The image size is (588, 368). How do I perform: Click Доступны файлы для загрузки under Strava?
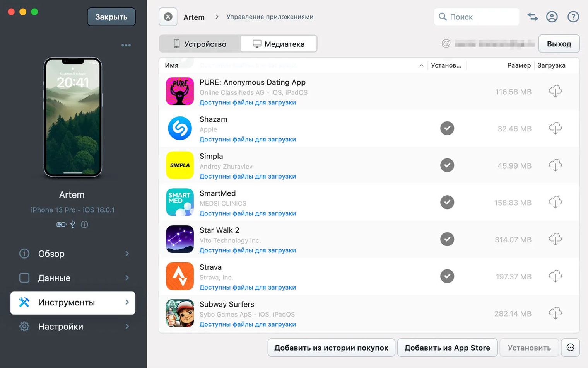248,287
